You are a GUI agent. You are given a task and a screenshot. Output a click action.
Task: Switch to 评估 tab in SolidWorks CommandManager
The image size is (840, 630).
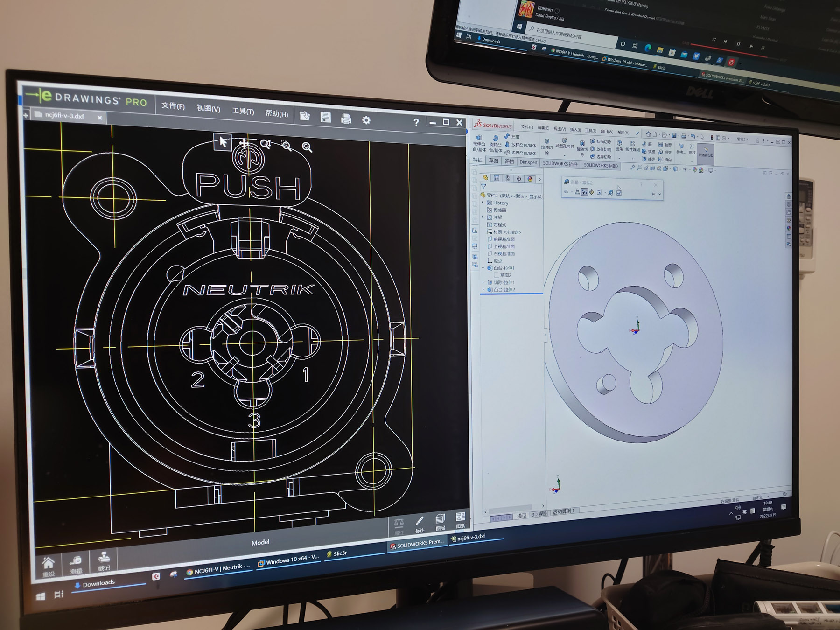tap(509, 161)
